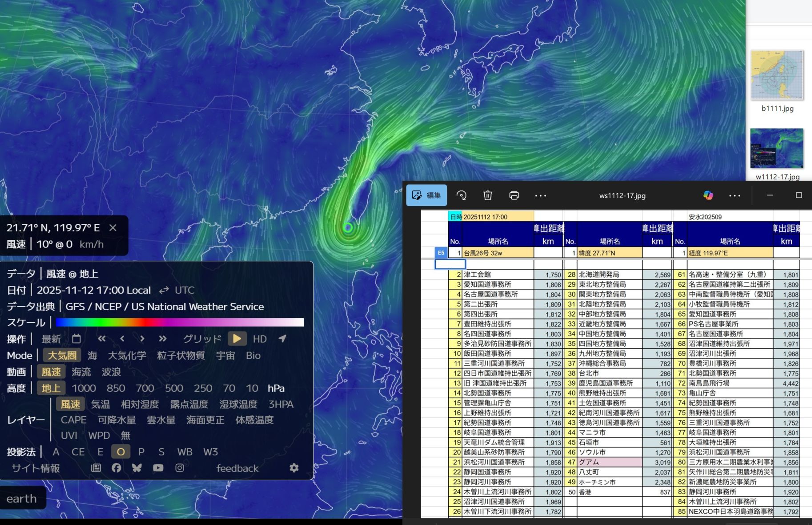This screenshot has height=525, width=812.
Task: Open the YouTube icon link
Action: click(x=158, y=468)
